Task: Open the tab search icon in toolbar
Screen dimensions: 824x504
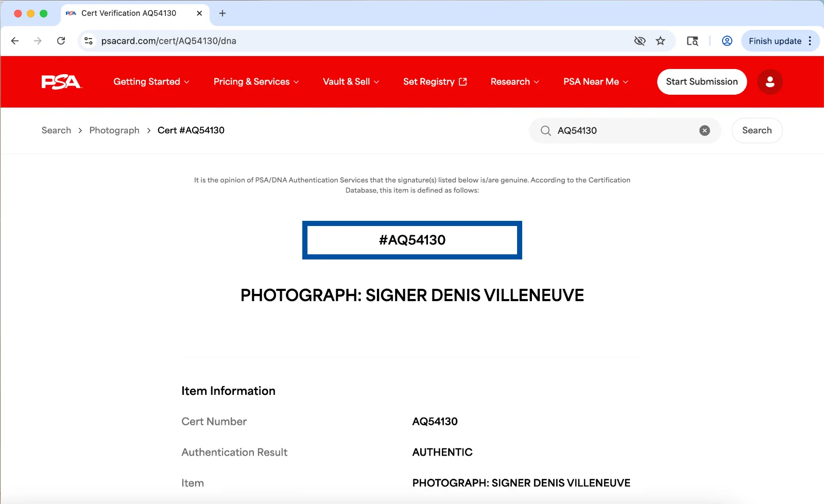Action: (x=693, y=41)
